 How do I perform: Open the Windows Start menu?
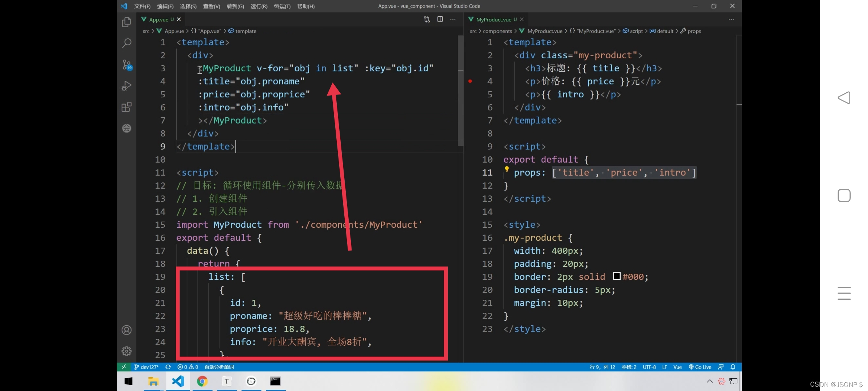128,381
